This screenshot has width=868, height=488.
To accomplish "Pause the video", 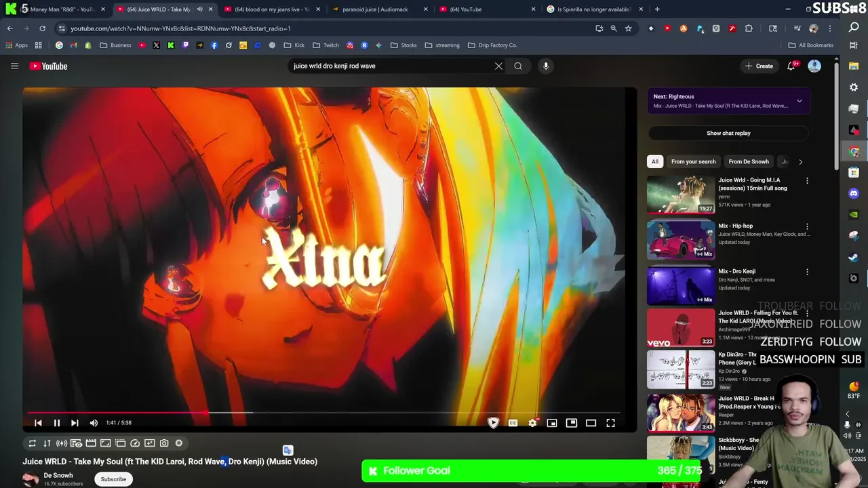I will pyautogui.click(x=57, y=423).
